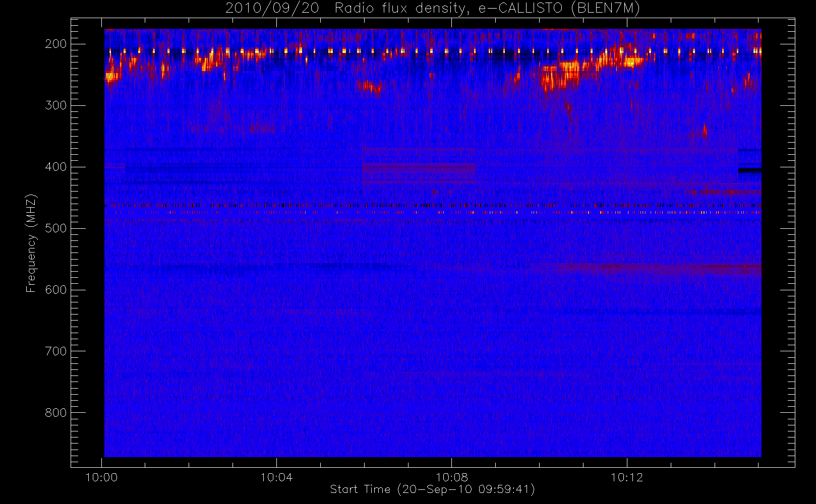Click the 10:12 time tick label
816x504 pixels.
pyautogui.click(x=627, y=477)
